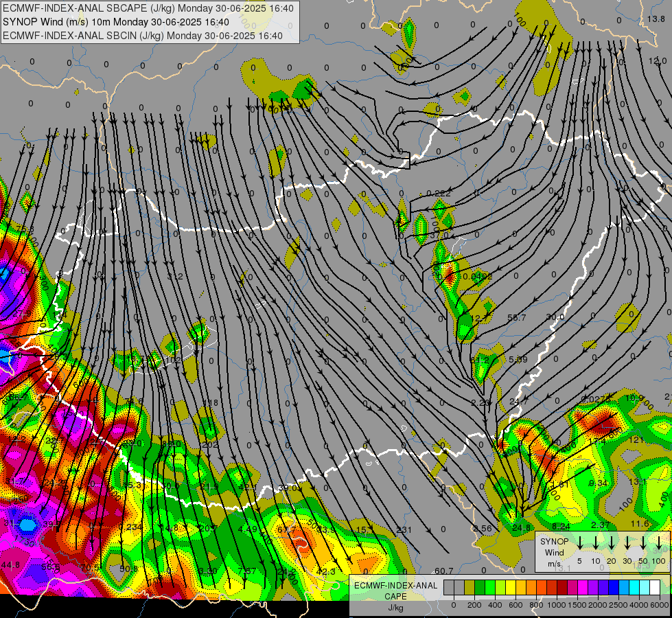Pick the orange swatch left of 800 tick
Viewport: 672px width, 618px height.
click(x=531, y=587)
